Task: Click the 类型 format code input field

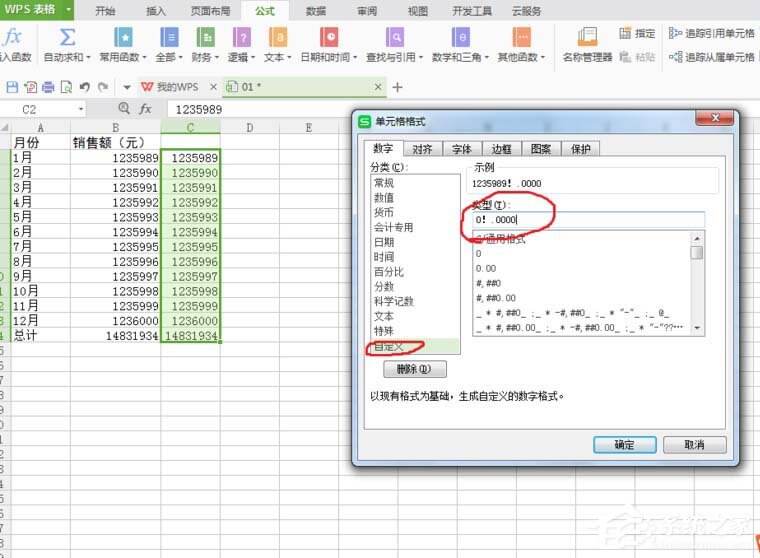Action: pyautogui.click(x=588, y=220)
